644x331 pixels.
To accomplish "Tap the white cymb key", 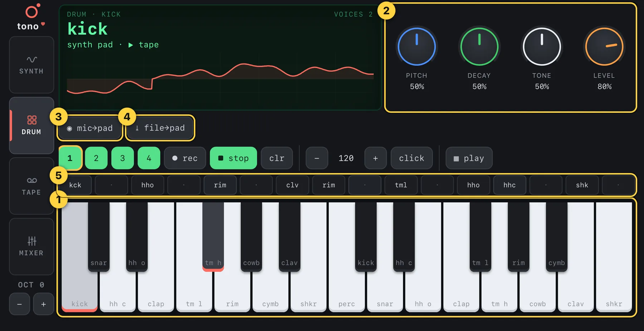I will tap(270, 290).
